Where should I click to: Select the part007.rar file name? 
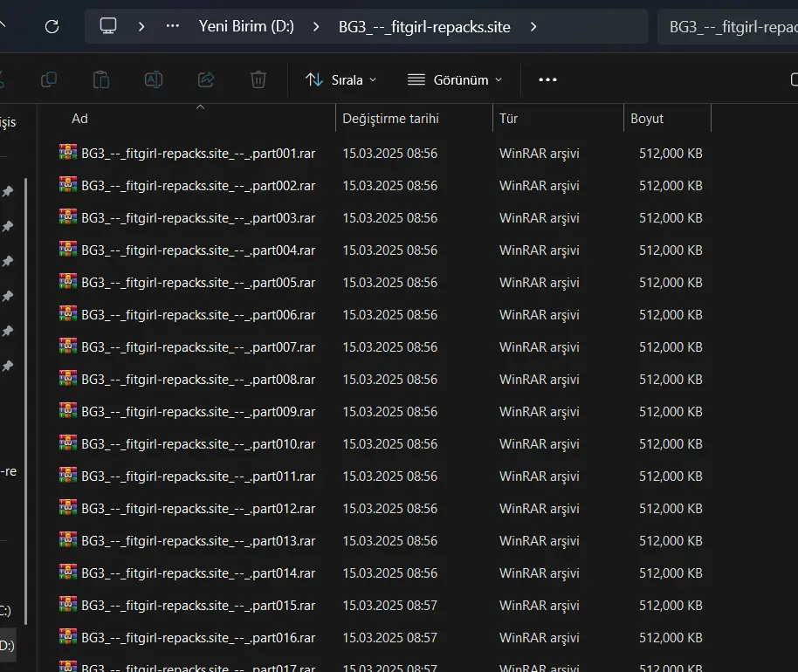[x=198, y=347]
